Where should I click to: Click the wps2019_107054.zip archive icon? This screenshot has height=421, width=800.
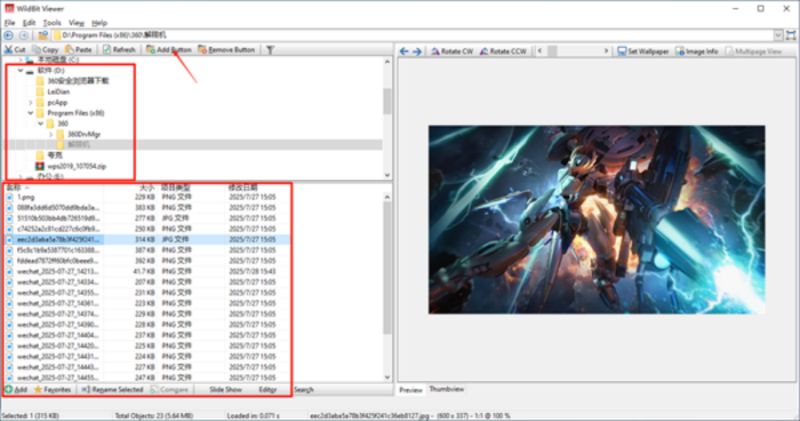coord(40,166)
